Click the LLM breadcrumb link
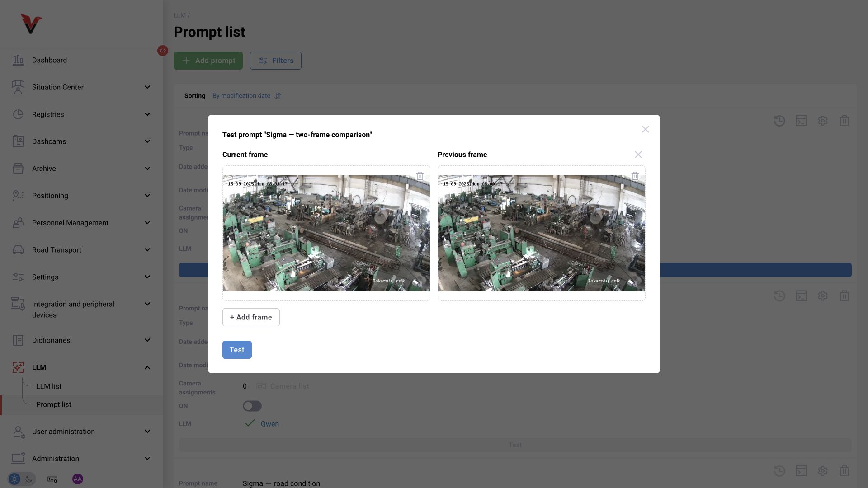This screenshot has height=488, width=868. pyautogui.click(x=179, y=15)
